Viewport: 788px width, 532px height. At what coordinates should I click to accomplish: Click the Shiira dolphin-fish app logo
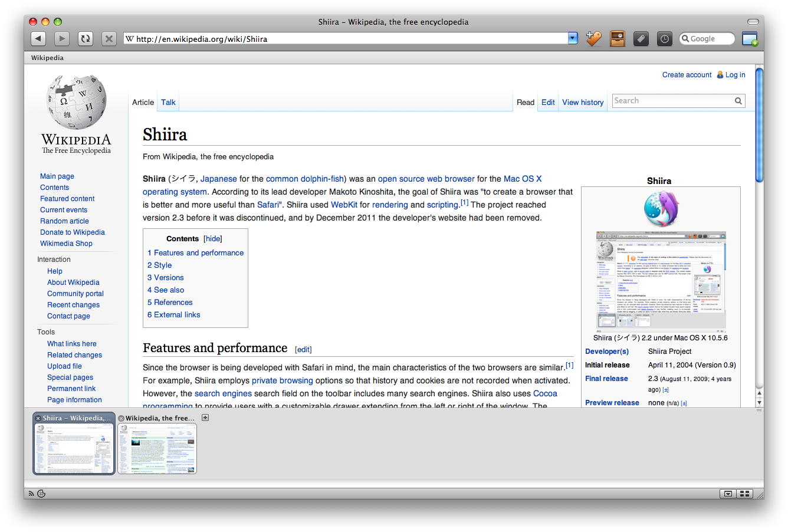[x=661, y=208]
